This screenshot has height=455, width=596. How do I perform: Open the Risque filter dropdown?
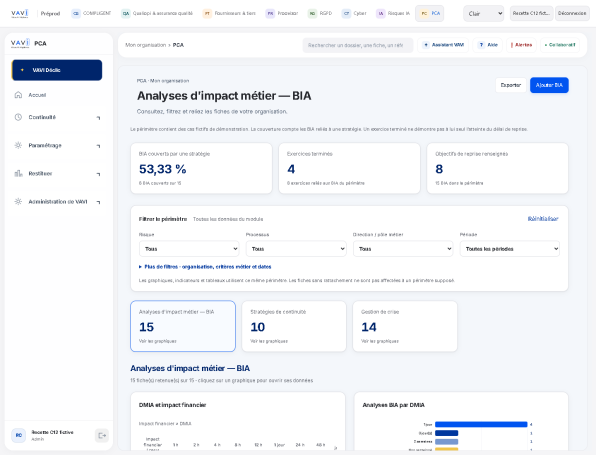(x=189, y=249)
